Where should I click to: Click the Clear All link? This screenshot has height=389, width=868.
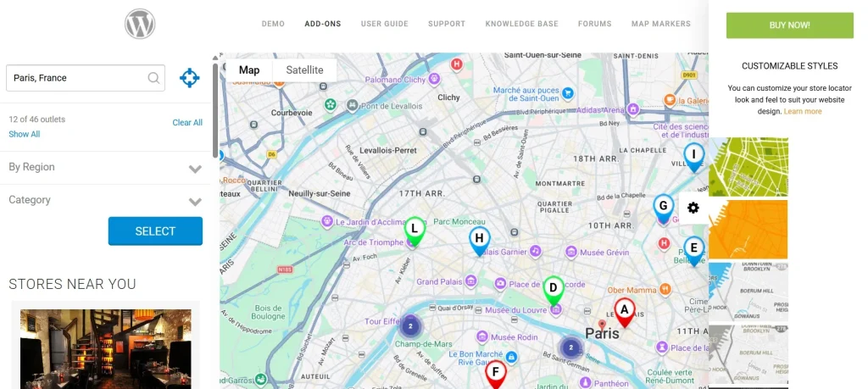point(187,123)
